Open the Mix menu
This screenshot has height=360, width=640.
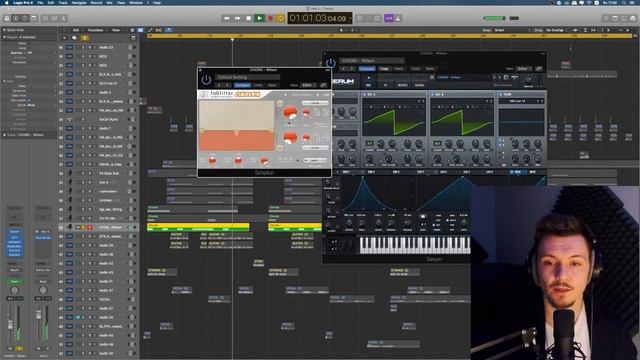pyautogui.click(x=109, y=2)
